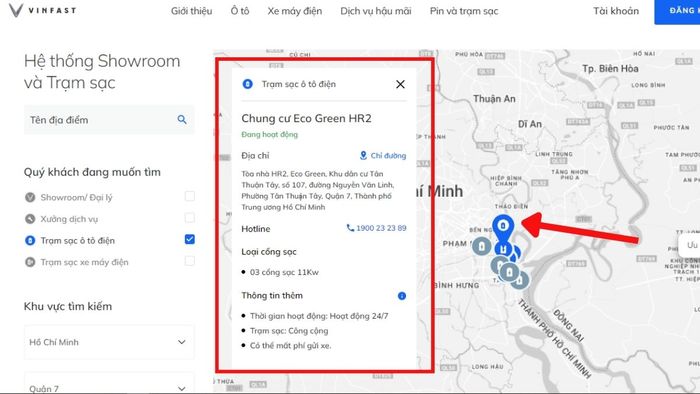Open the Dịch vụ hậu mãi menu
Image resolution: width=700 pixels, height=394 pixels.
click(x=375, y=11)
